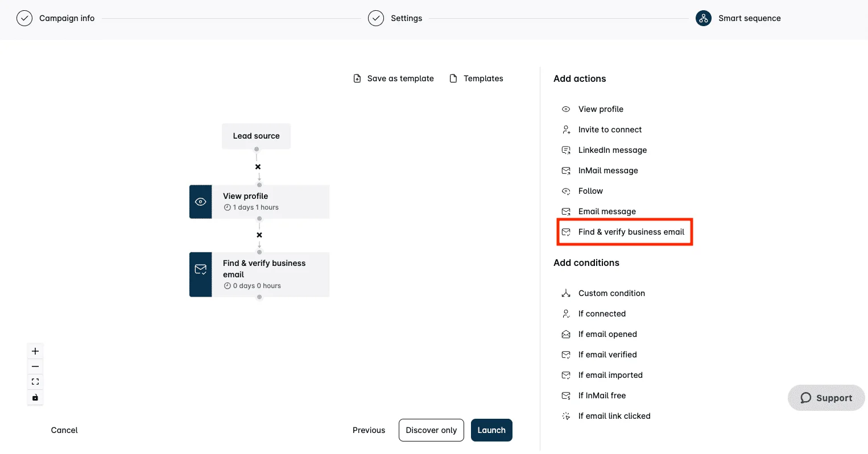Launch the campaign

pyautogui.click(x=491, y=430)
